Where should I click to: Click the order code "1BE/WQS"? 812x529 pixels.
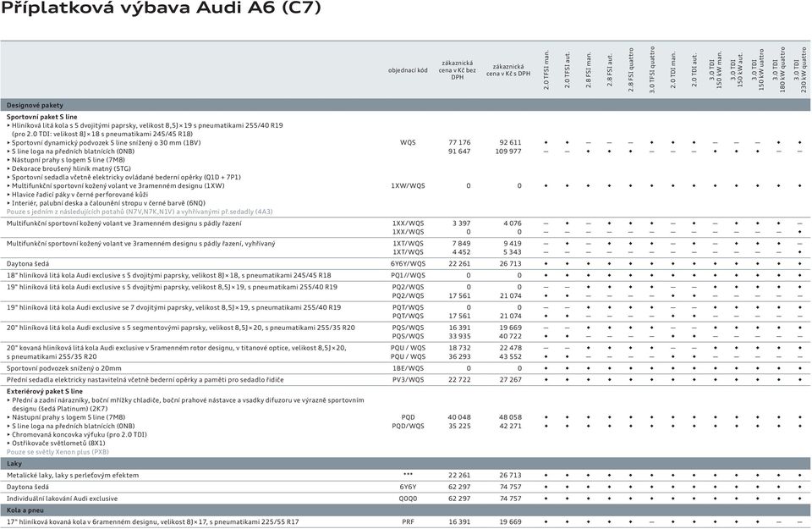point(408,368)
